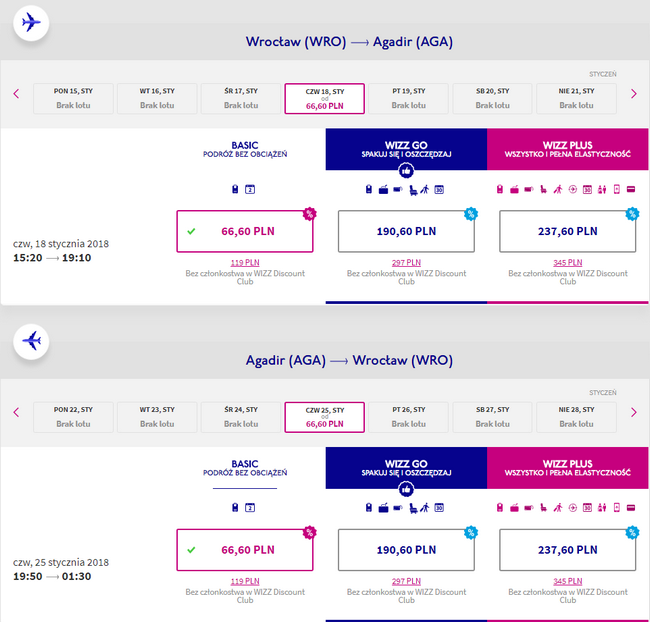Click the '19:50 → 01:30' return flight time
Screen dimensions: 650x622
(x=52, y=576)
